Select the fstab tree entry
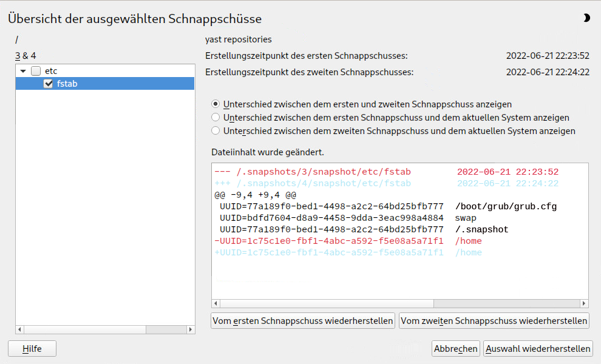The width and height of the screenshot is (601, 364). click(67, 84)
